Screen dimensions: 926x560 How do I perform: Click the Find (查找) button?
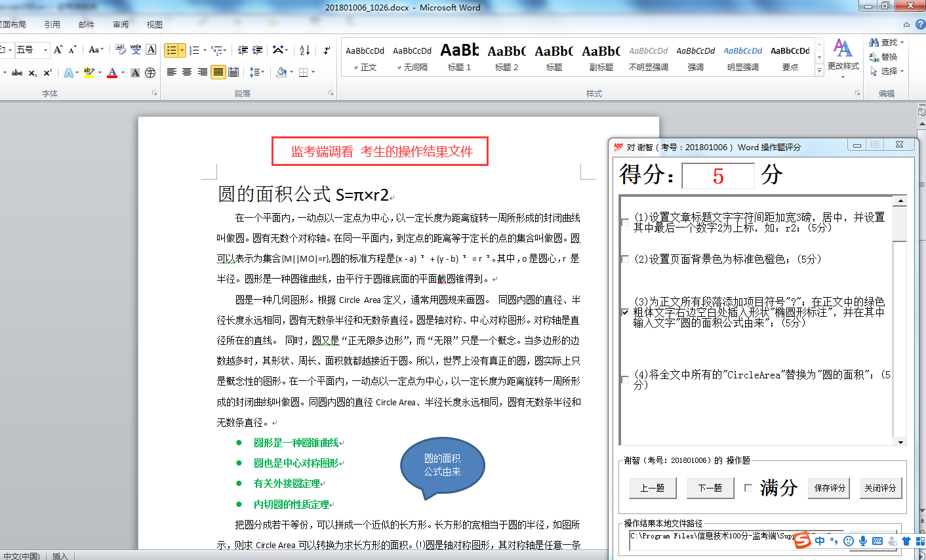coord(887,42)
